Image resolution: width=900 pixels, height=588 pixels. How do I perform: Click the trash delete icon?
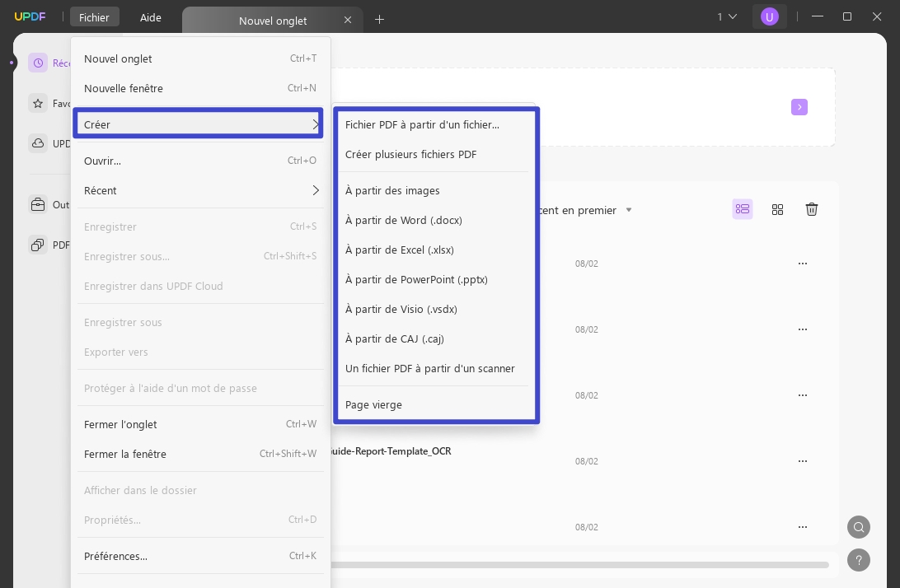812,209
